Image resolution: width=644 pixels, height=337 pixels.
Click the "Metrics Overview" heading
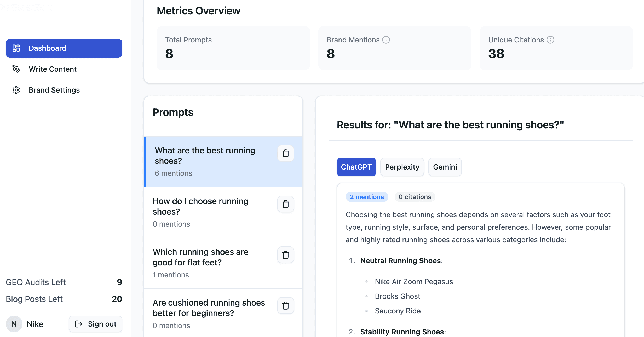pos(199,11)
